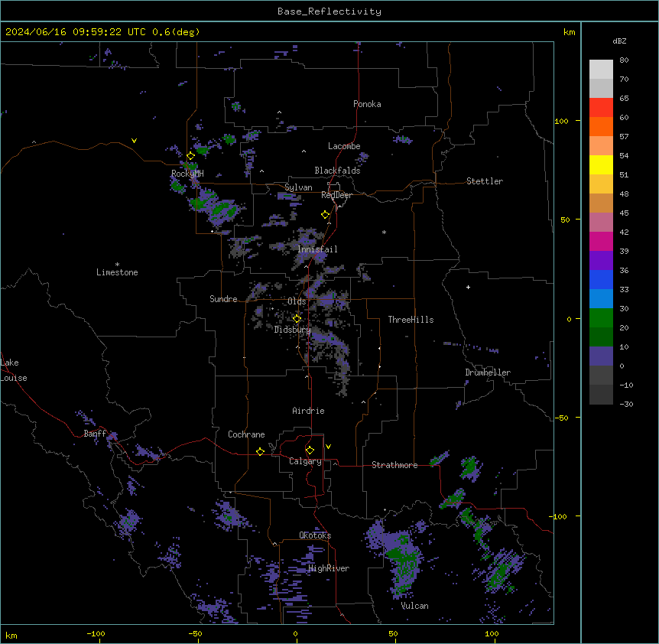Click the RockyMH label
Viewport: 659px width, 644px height.
(187, 174)
